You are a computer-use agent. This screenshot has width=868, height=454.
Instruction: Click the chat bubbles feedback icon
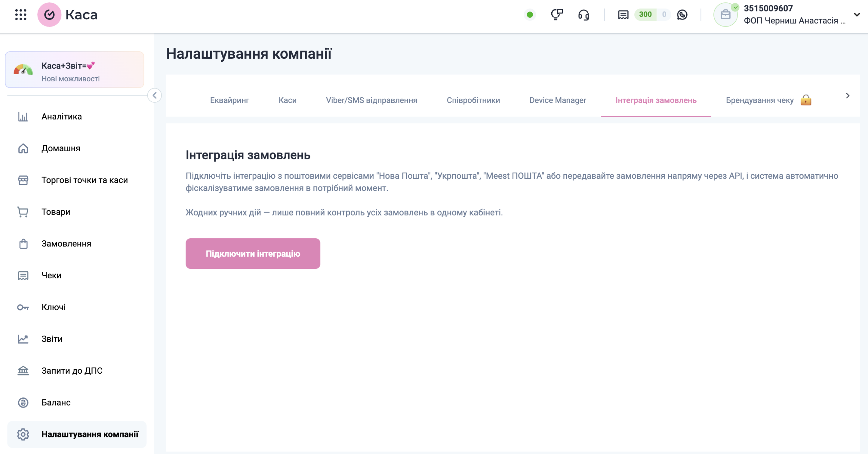[x=556, y=15]
